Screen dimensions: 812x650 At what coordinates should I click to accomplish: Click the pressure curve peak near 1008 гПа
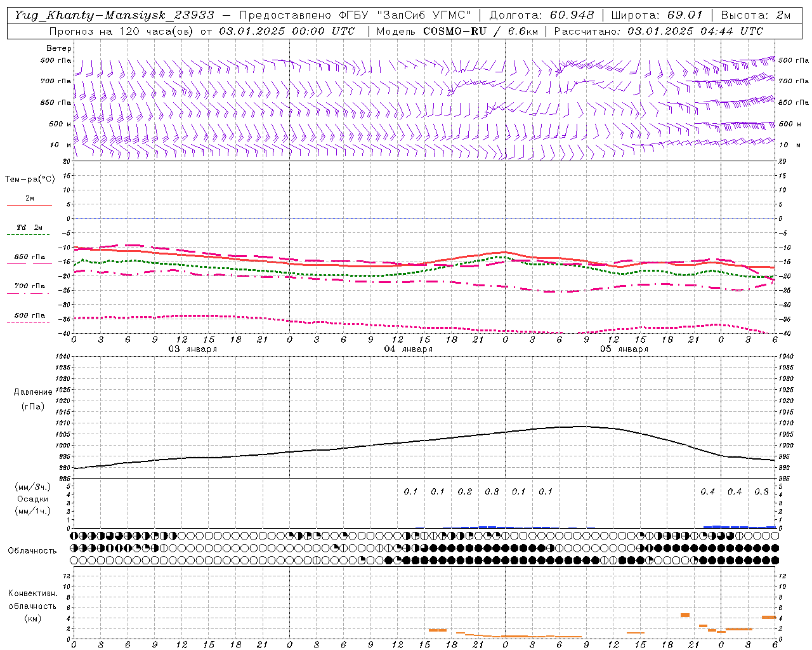tap(582, 426)
